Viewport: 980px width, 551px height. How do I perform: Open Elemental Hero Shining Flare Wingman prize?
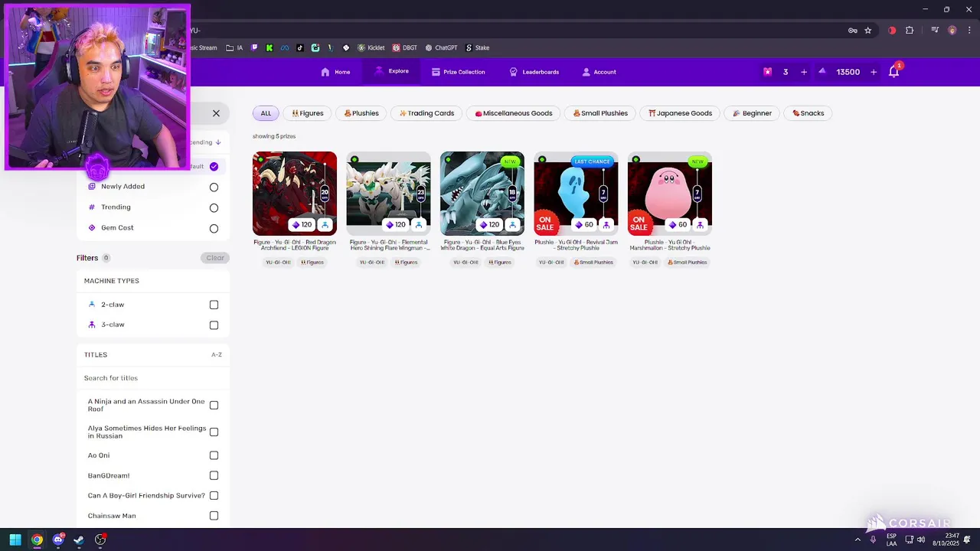(x=388, y=194)
